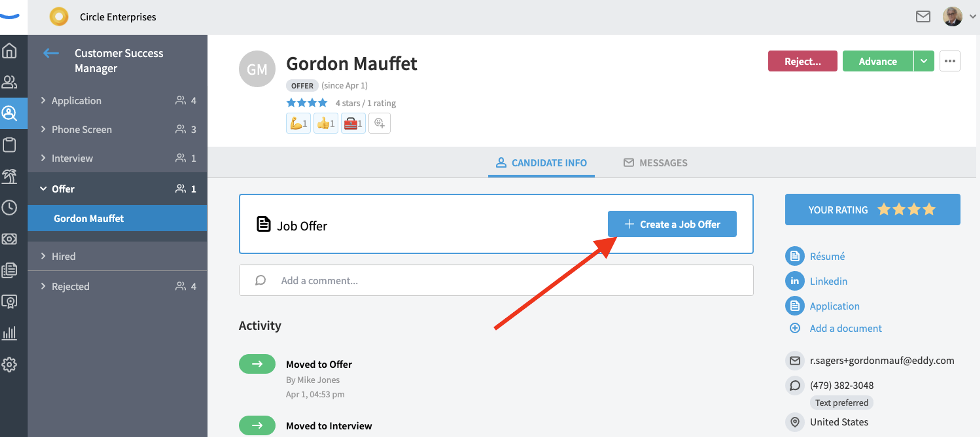Toggle the flexed arm reaction
The width and height of the screenshot is (980, 437).
coord(298,123)
